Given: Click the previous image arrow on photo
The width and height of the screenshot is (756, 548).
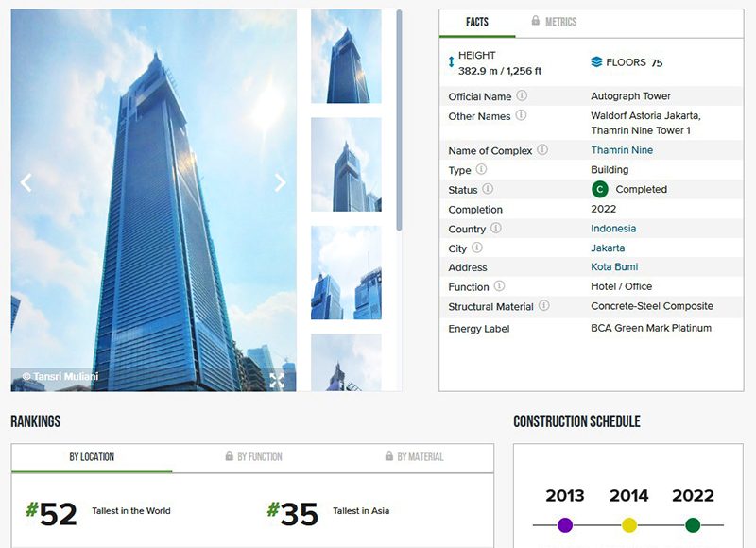Looking at the screenshot, I should pyautogui.click(x=26, y=183).
